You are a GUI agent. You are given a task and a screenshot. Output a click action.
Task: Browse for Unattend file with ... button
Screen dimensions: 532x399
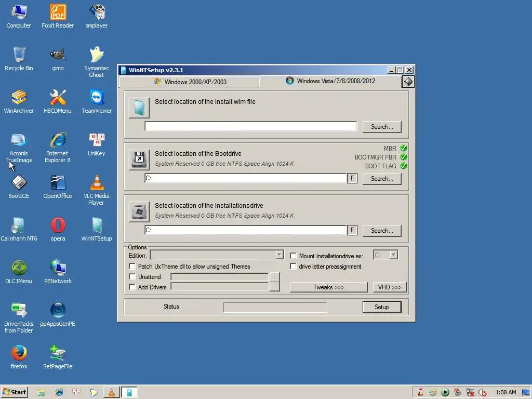(x=274, y=277)
